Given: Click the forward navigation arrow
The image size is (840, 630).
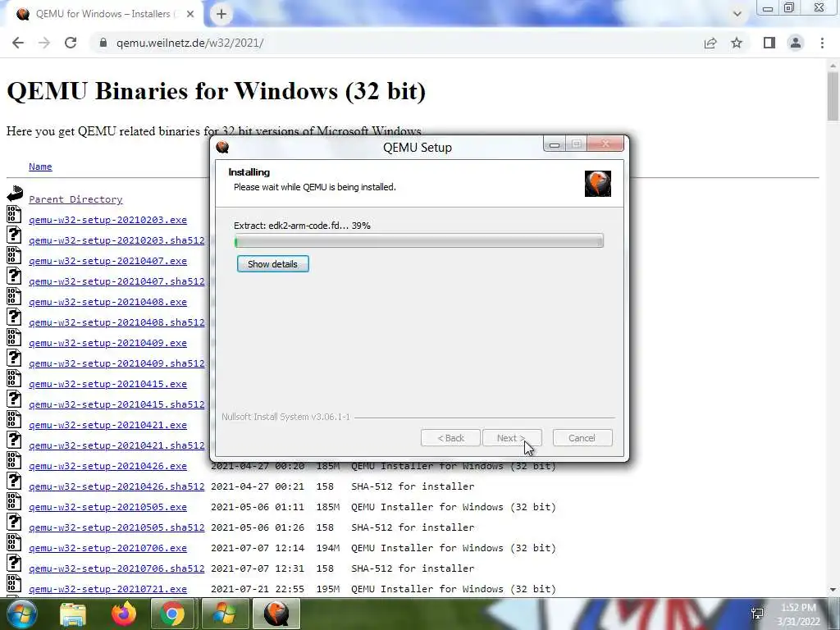Looking at the screenshot, I should click(x=44, y=43).
